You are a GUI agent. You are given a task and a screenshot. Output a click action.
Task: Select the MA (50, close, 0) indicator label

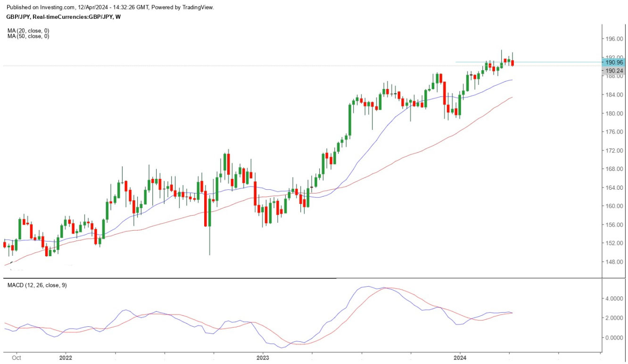pos(28,36)
